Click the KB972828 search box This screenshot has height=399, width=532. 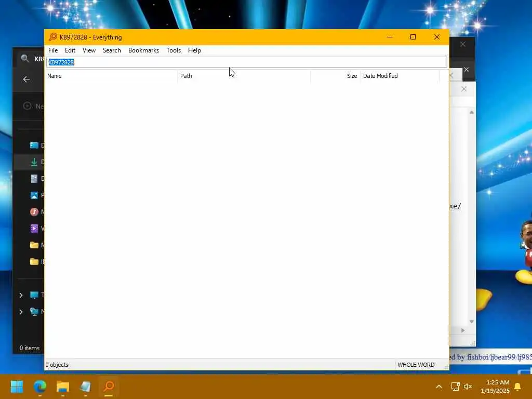(x=247, y=62)
